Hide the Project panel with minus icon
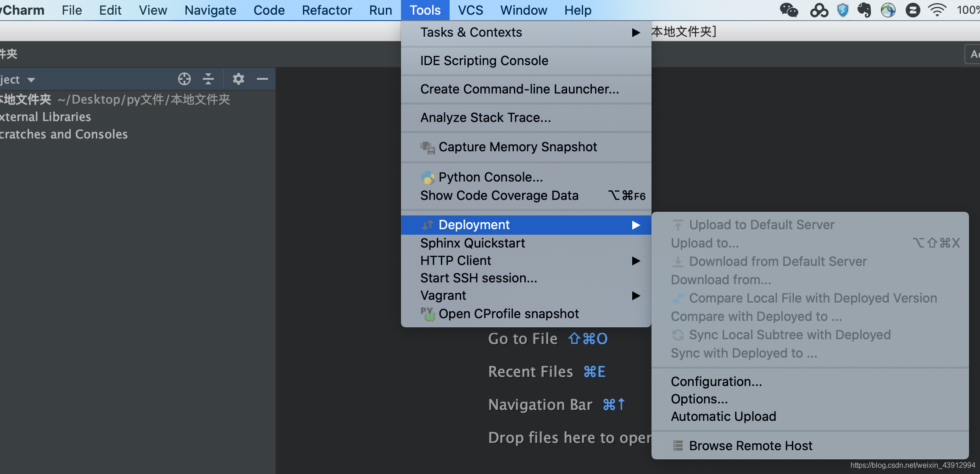This screenshot has height=474, width=980. [262, 79]
